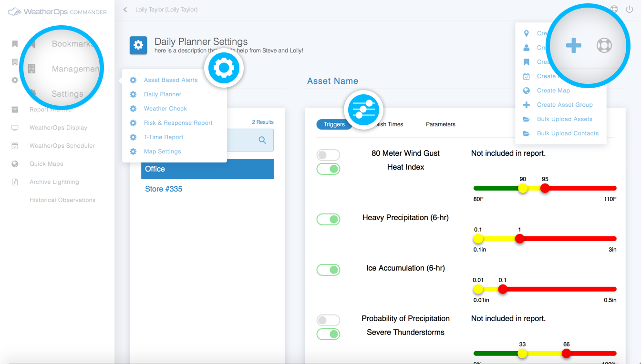Open Quick Maps in sidebar
Screen dimensions: 641x364
(x=46, y=164)
